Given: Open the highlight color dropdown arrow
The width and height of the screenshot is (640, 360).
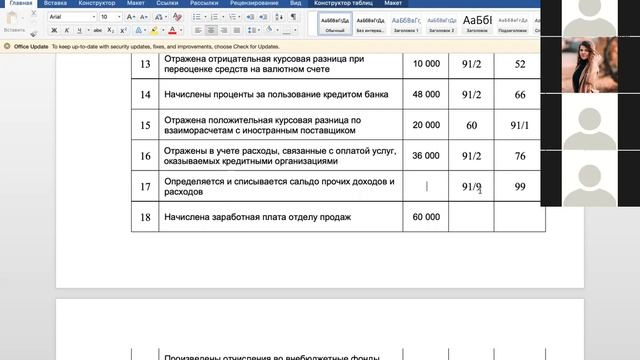Looking at the screenshot, I should [x=163, y=30].
